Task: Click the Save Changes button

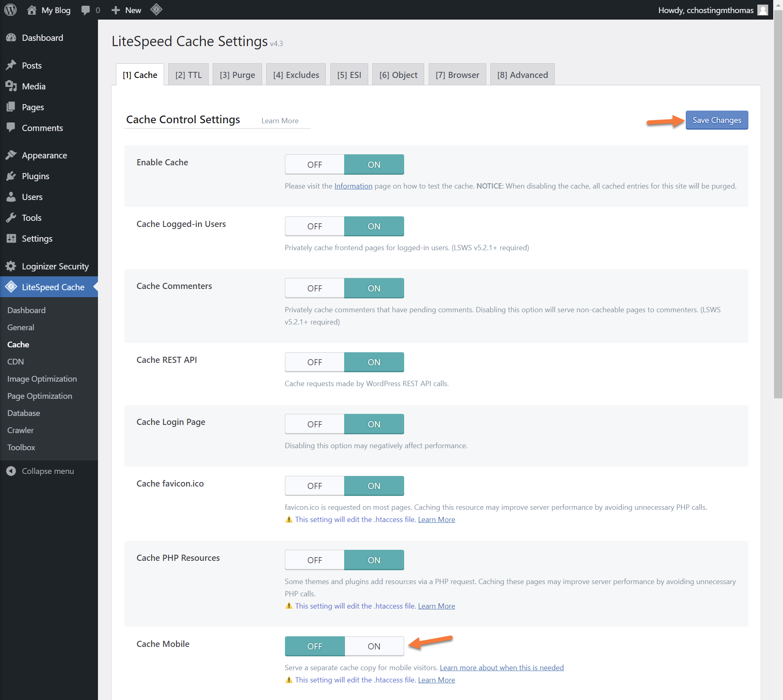Action: (x=716, y=120)
